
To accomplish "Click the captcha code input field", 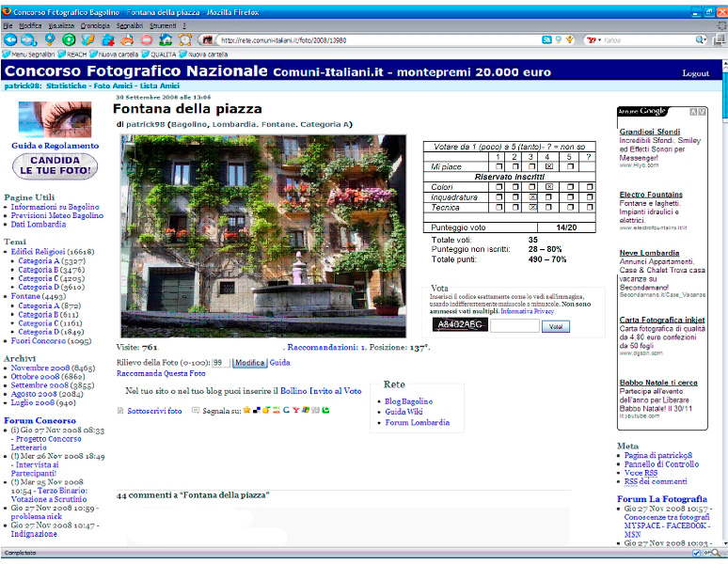I will (515, 326).
